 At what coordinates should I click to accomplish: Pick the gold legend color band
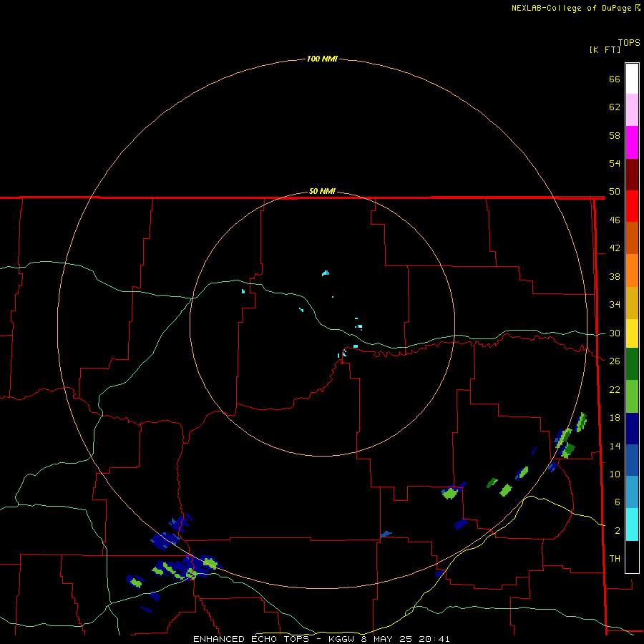click(x=632, y=303)
